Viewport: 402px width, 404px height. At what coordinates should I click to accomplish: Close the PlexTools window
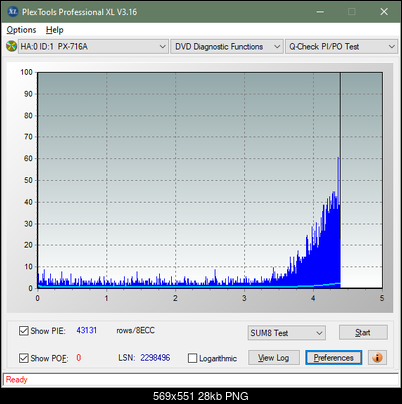[x=384, y=12]
